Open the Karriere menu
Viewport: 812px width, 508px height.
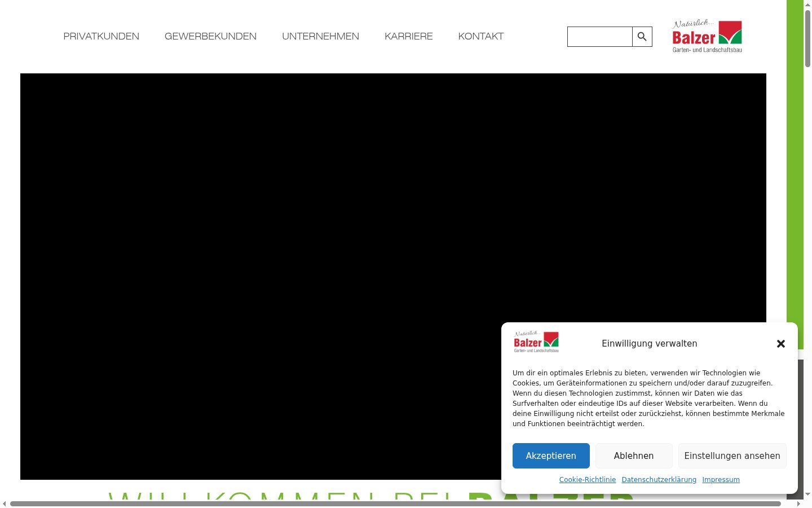409,36
